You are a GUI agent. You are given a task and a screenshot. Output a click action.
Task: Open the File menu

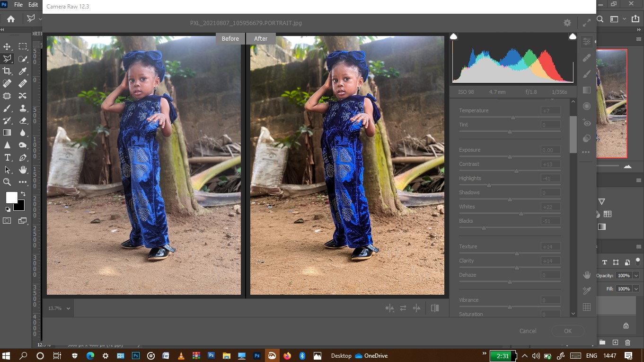(18, 5)
